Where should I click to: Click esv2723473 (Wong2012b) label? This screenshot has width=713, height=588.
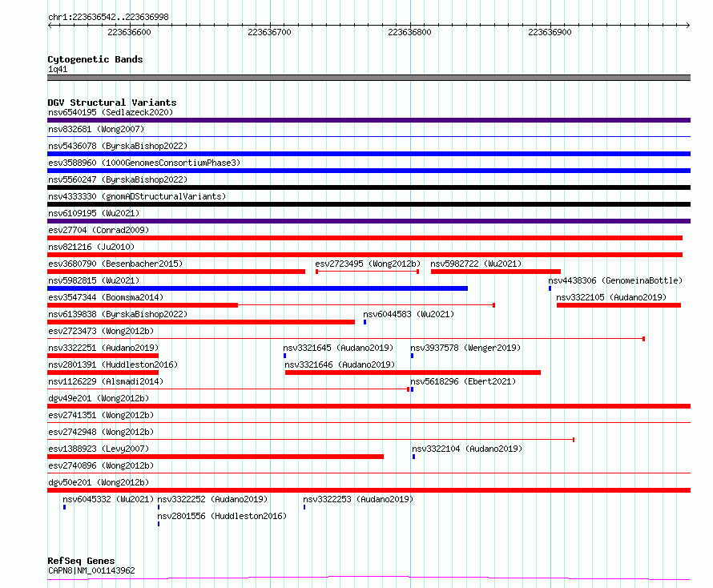pyautogui.click(x=101, y=331)
